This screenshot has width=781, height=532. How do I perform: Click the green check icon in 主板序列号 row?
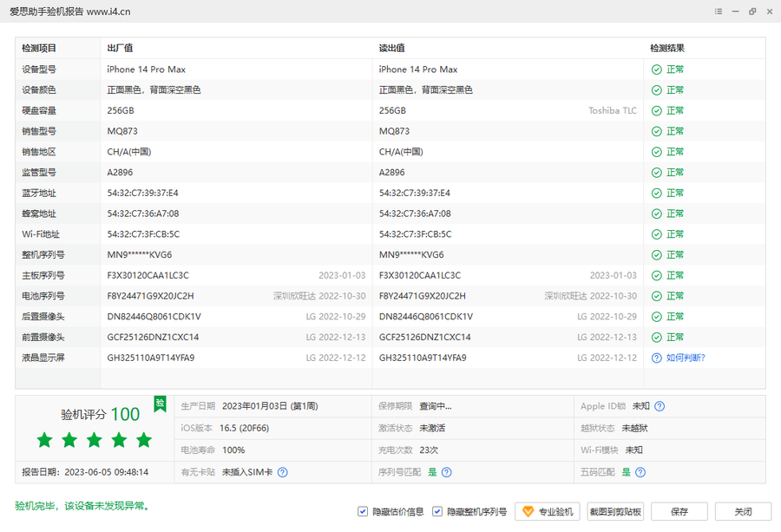(657, 275)
